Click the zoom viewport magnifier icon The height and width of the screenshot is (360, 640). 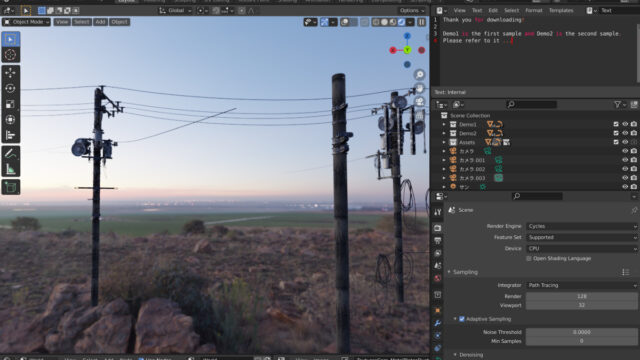pos(419,75)
